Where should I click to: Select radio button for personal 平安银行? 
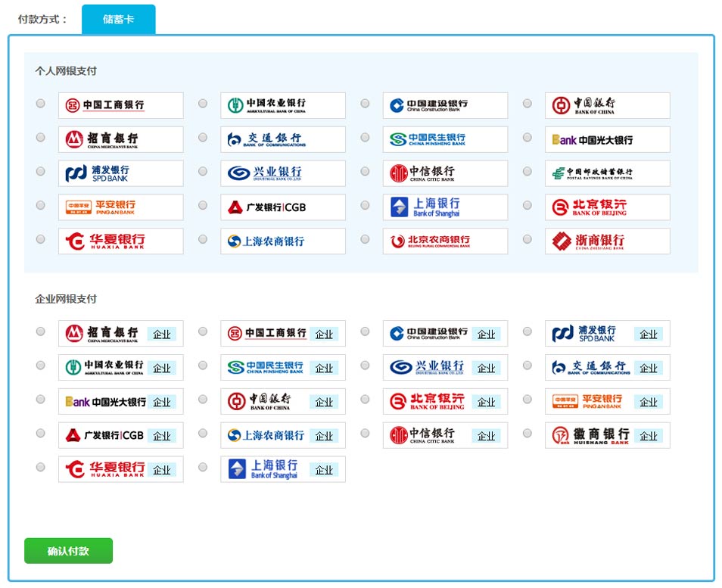[x=41, y=205]
